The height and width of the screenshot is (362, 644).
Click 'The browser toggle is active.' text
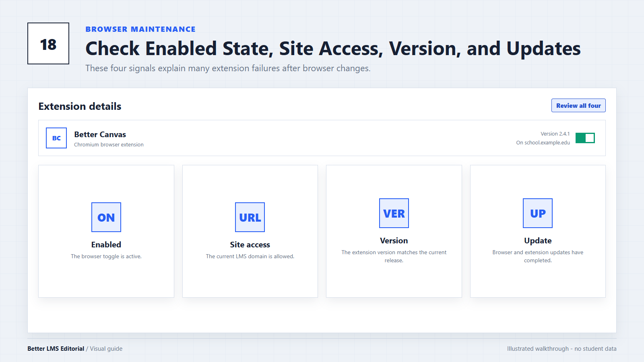click(106, 256)
